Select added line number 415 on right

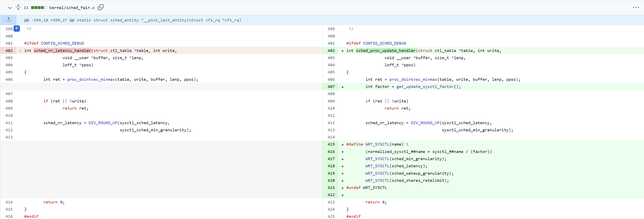(x=331, y=145)
